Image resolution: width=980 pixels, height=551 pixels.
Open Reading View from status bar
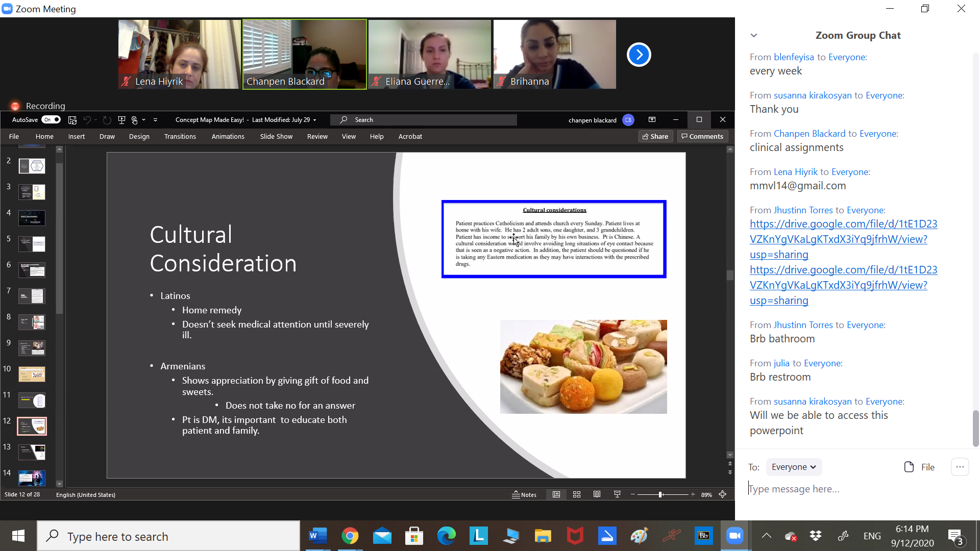click(x=597, y=494)
